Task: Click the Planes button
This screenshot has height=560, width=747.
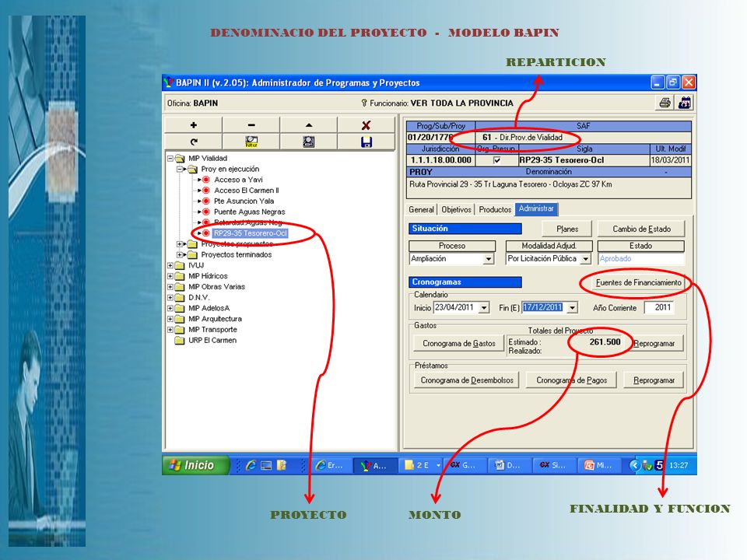Action: [567, 229]
